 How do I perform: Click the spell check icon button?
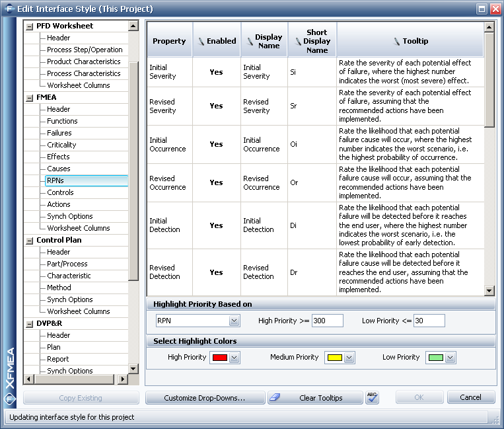372,397
